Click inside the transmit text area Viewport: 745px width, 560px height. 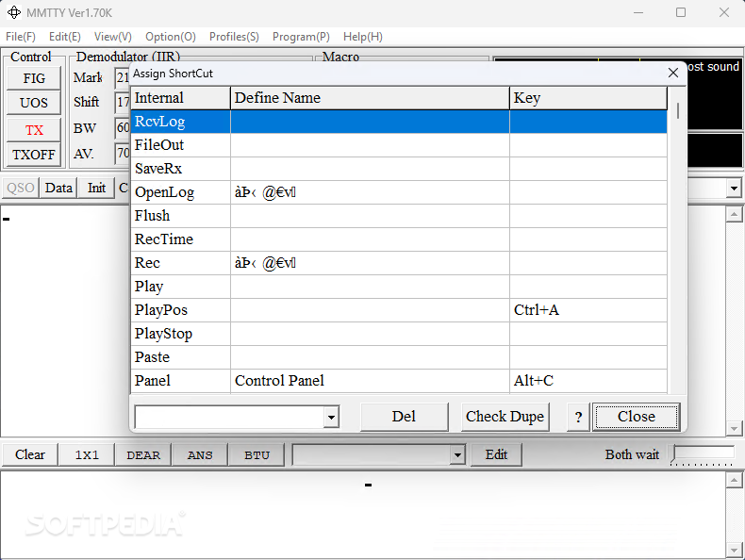tap(363, 515)
